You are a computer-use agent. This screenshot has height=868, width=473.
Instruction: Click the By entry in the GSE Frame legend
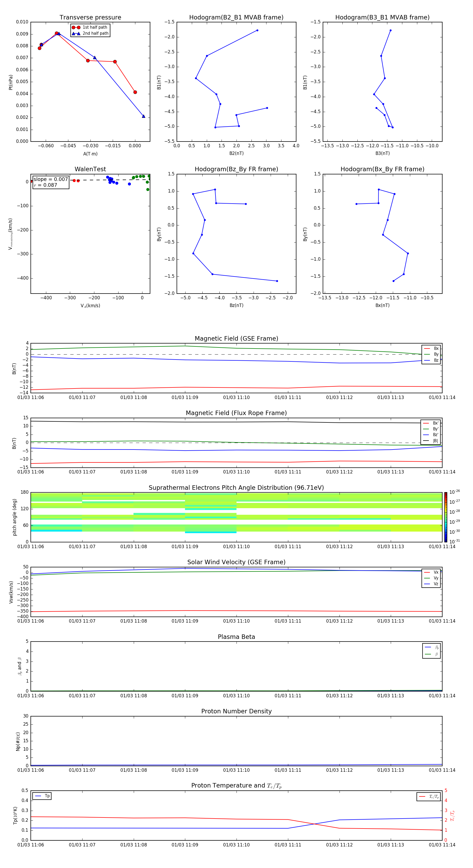[x=431, y=354]
